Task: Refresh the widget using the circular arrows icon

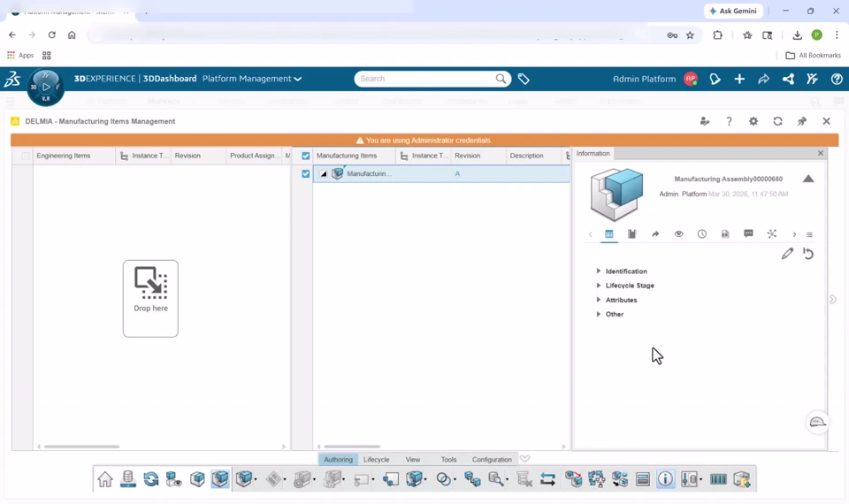Action: click(777, 121)
